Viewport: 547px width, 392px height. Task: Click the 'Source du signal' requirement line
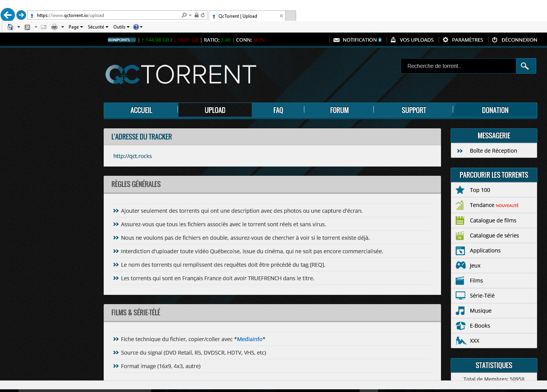coord(194,353)
